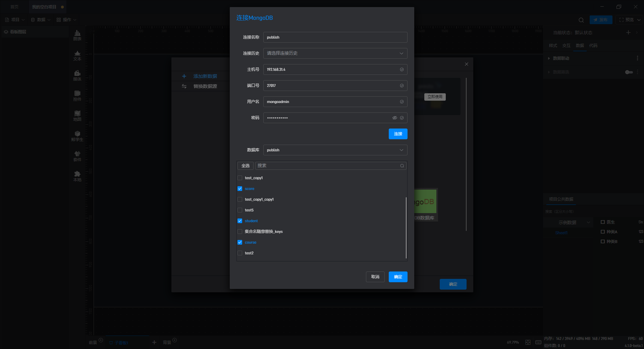644x349 pixels.
Task: Open the 图表 chart components icon
Action: (77, 35)
